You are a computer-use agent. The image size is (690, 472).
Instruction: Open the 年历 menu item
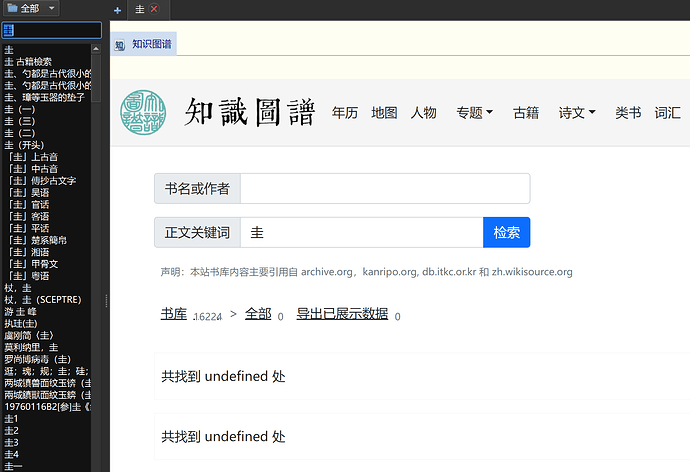[x=345, y=113]
